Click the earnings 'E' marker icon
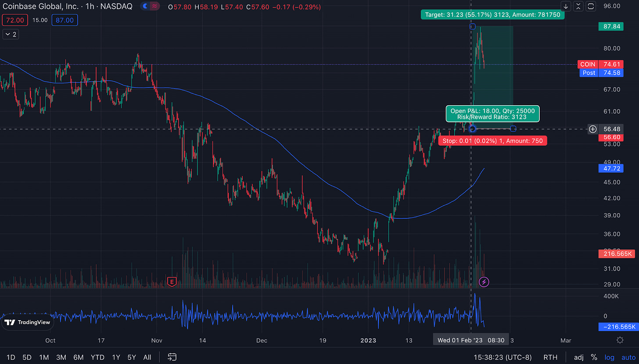 [x=172, y=282]
